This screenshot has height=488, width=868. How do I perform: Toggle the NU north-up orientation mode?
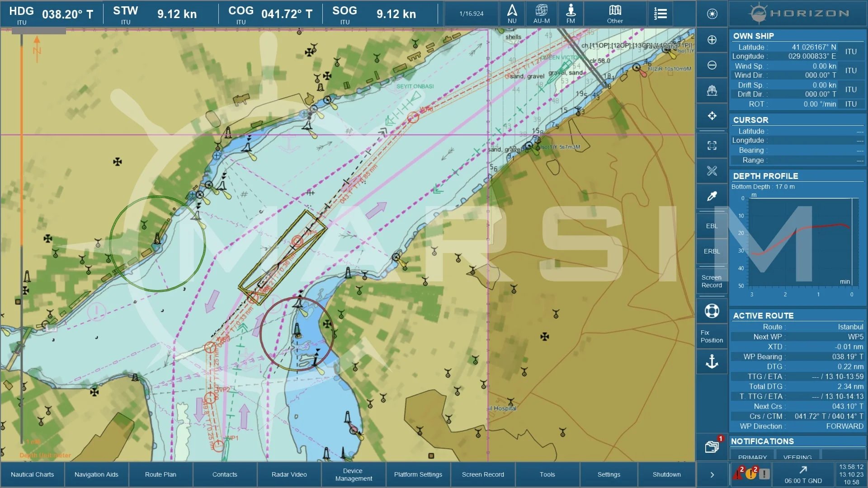[512, 14]
